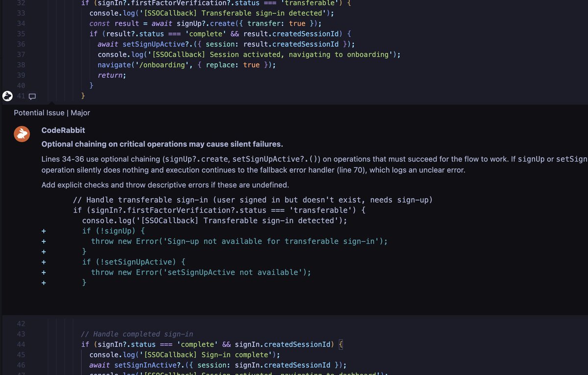
Task: Click line number 43 in the gutter
Action: click(x=21, y=334)
